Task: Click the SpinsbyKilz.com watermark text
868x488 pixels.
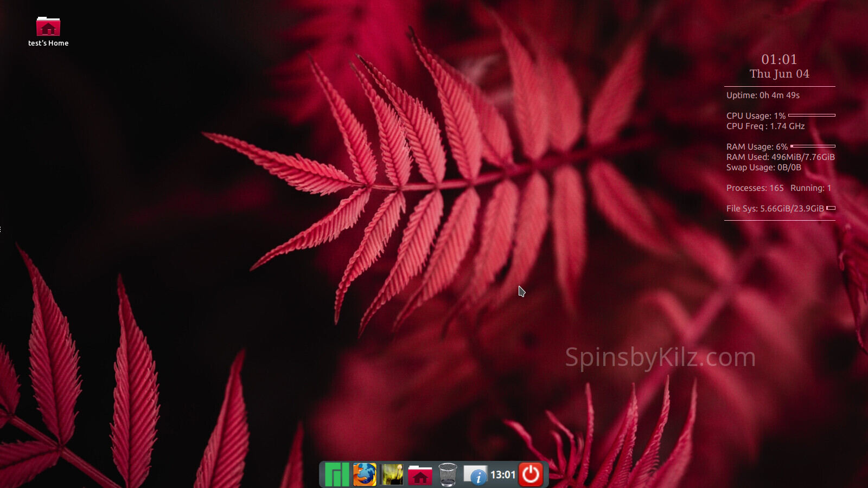Action: pyautogui.click(x=660, y=357)
